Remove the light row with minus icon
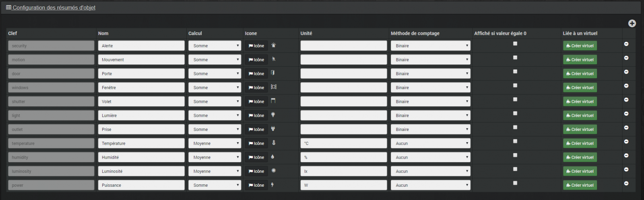The image size is (644, 200). pos(626,114)
